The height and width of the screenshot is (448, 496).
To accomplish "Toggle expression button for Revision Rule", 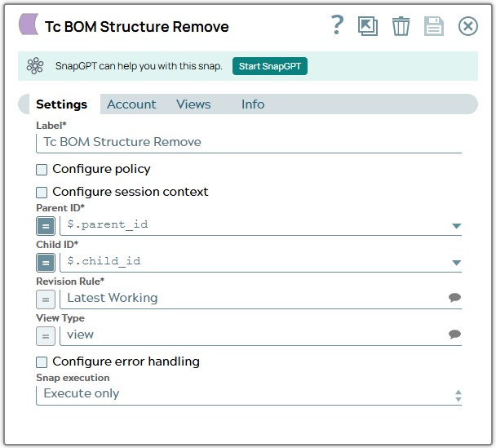I will pos(46,299).
